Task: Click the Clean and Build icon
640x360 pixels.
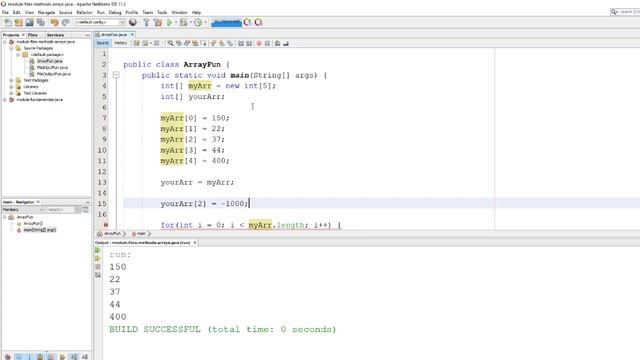Action: pyautogui.click(x=158, y=22)
